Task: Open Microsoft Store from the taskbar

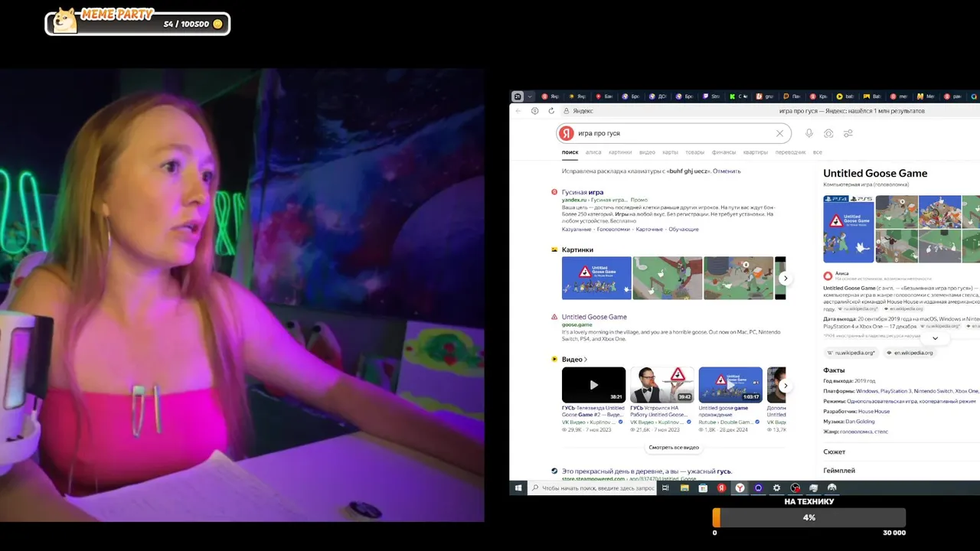Action: [x=703, y=488]
